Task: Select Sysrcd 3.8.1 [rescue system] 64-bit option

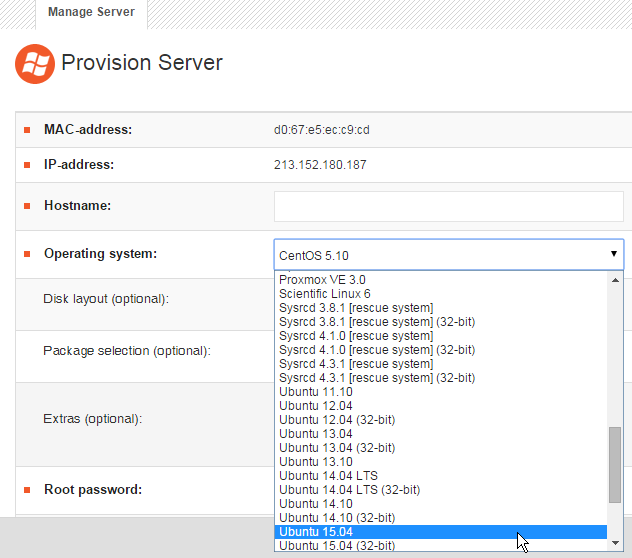Action: [x=441, y=308]
